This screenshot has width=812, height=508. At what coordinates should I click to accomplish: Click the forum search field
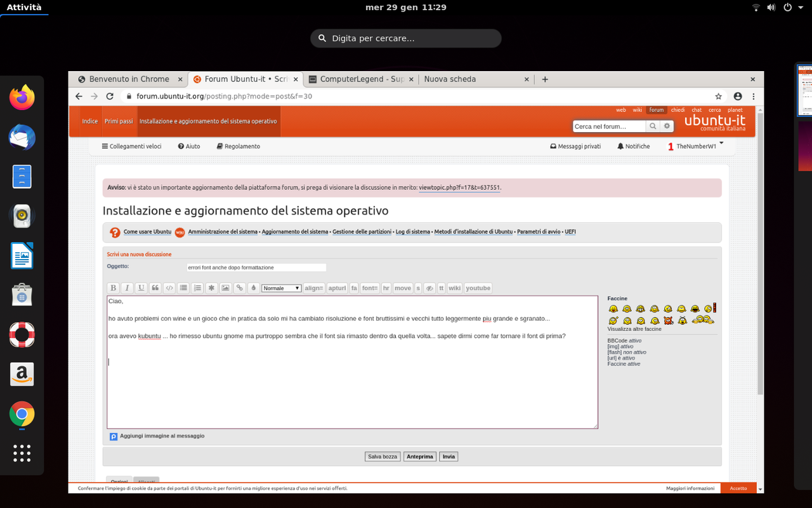click(609, 126)
